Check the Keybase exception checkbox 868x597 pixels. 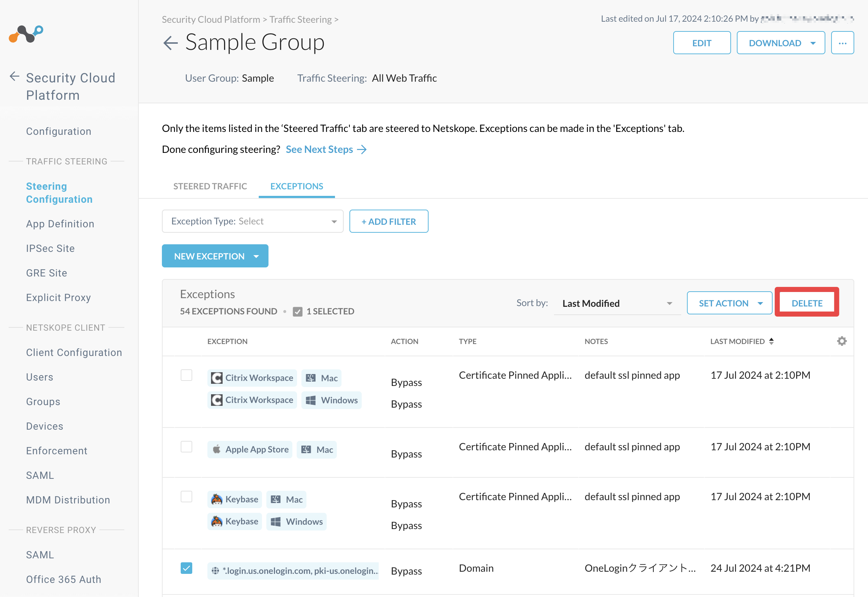(186, 497)
